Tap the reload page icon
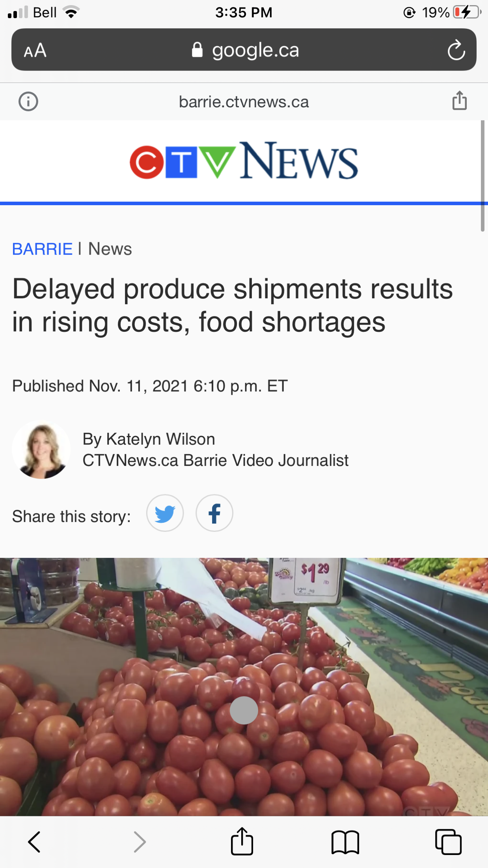Viewport: 488px width, 868px height. click(x=456, y=50)
